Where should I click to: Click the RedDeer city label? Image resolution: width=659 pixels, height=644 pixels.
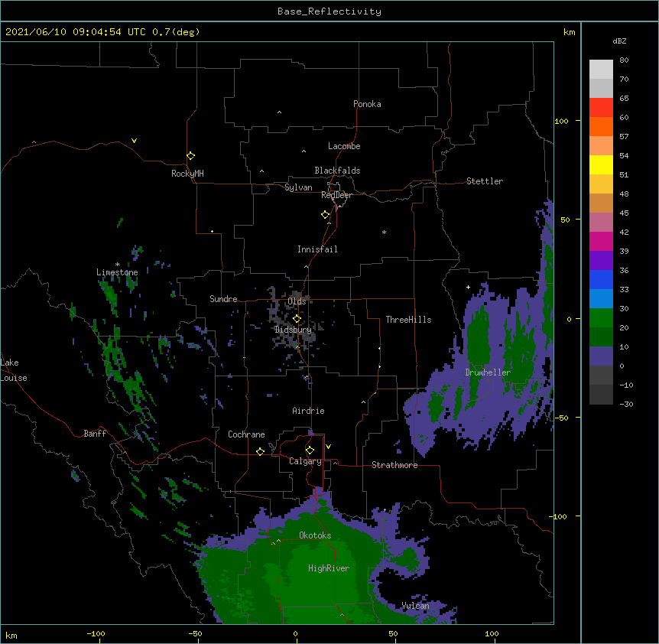pos(336,195)
